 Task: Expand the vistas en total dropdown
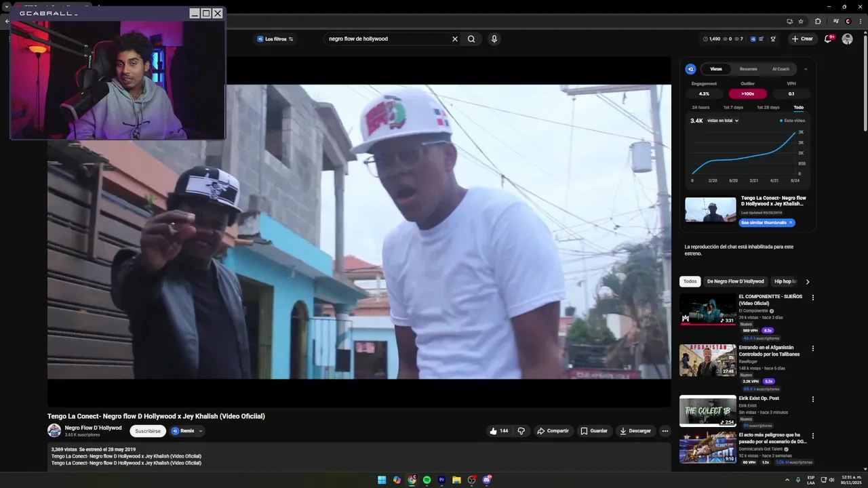(723, 121)
